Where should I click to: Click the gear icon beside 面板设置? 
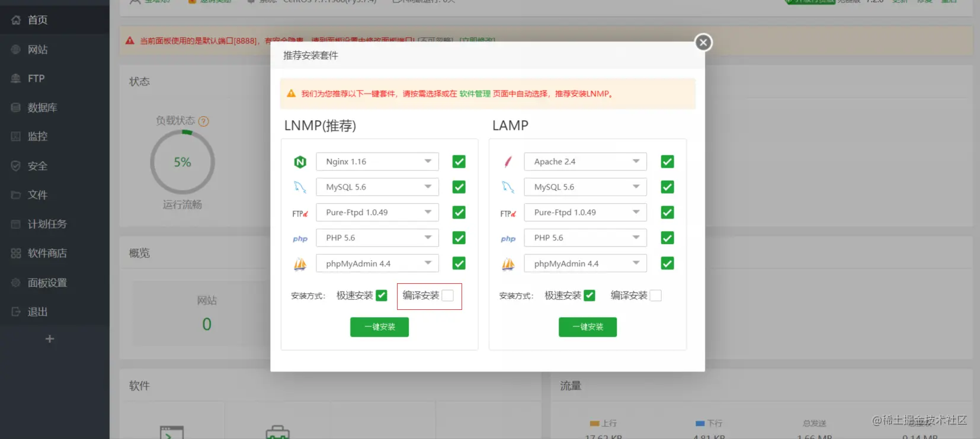pos(16,283)
